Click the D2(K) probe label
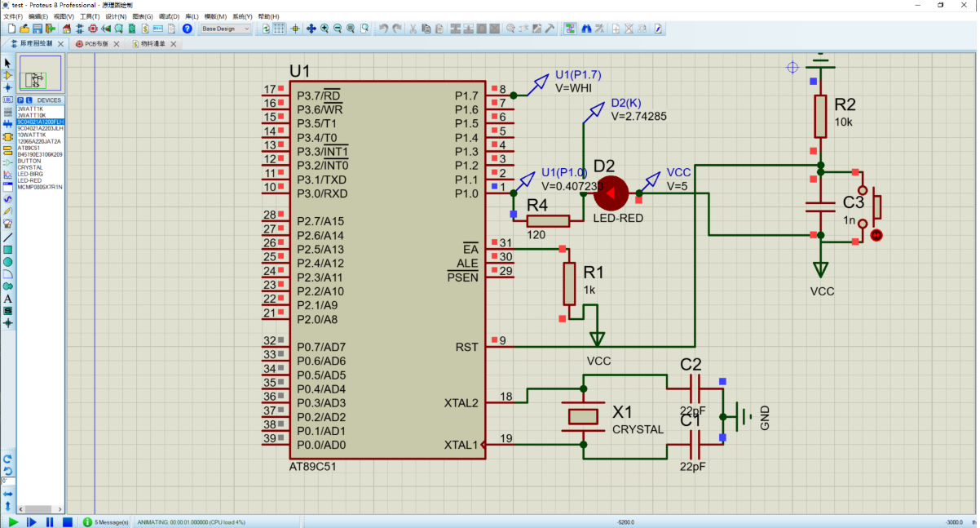 pos(626,104)
